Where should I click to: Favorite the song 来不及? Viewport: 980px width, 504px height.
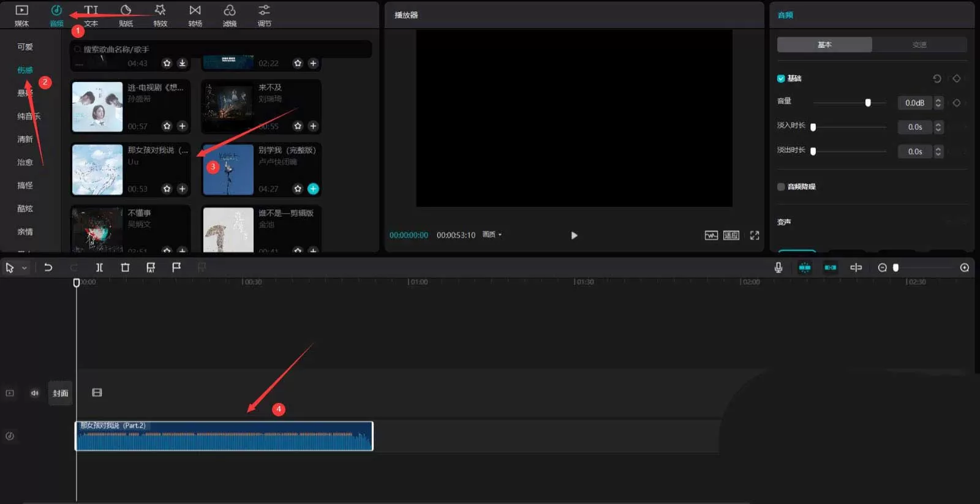(298, 126)
